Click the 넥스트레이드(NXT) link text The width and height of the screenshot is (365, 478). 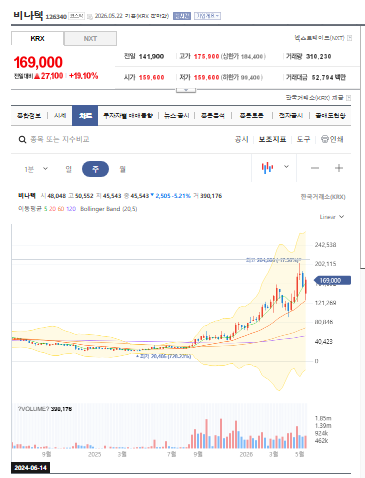coord(319,38)
